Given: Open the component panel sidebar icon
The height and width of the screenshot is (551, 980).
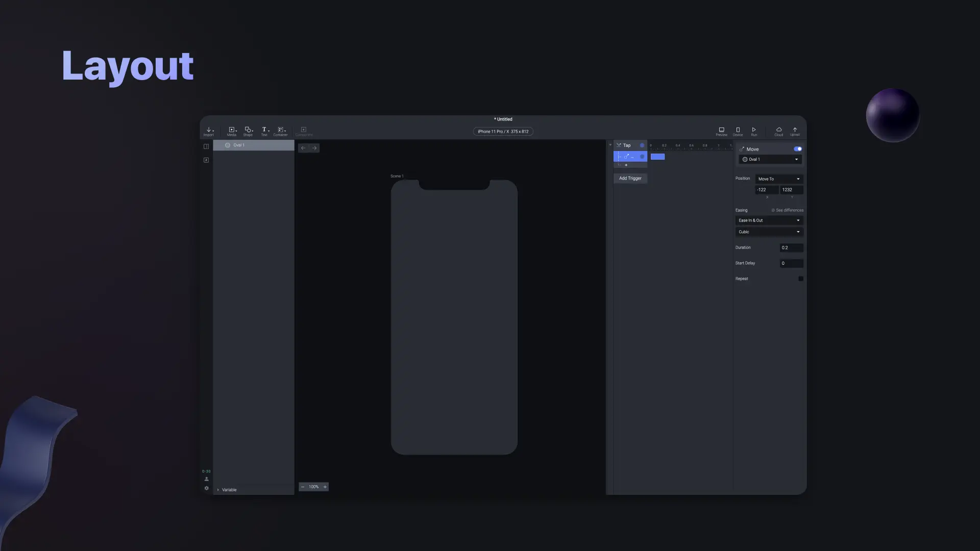Looking at the screenshot, I should [206, 160].
